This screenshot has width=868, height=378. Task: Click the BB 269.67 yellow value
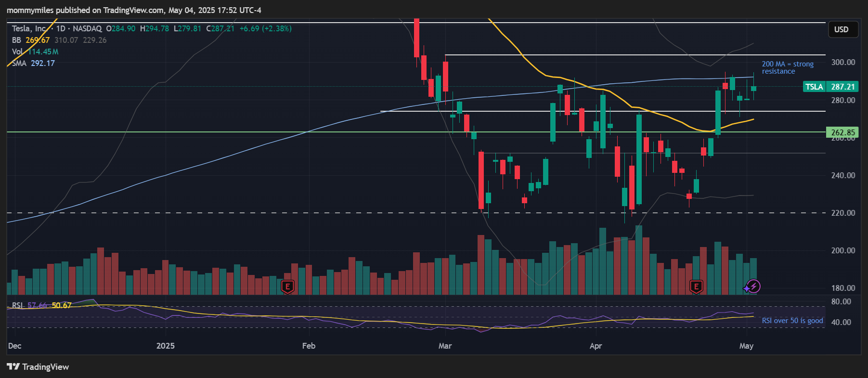point(38,40)
